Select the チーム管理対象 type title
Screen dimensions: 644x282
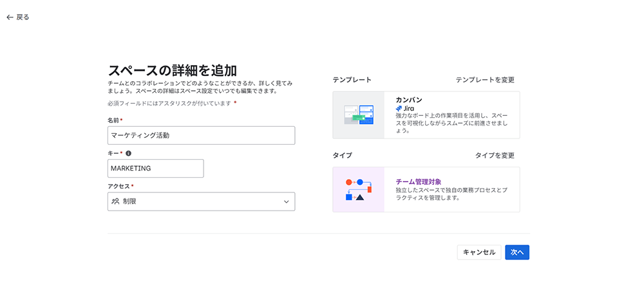[x=418, y=182]
